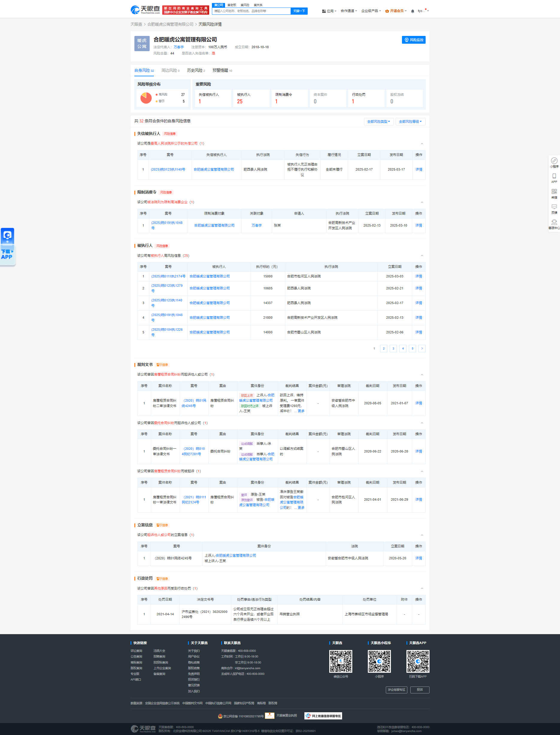Click the 风险监控 button

[x=413, y=40]
